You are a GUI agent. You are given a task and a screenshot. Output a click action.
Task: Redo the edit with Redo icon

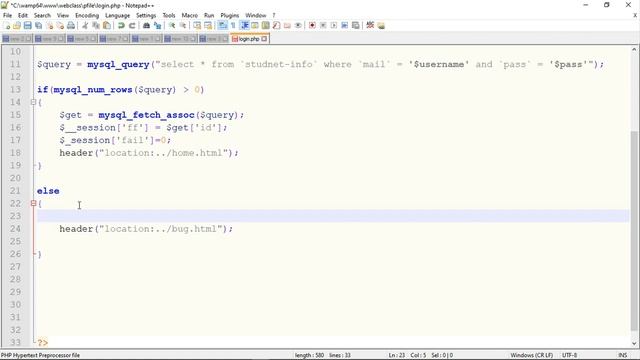click(132, 25)
